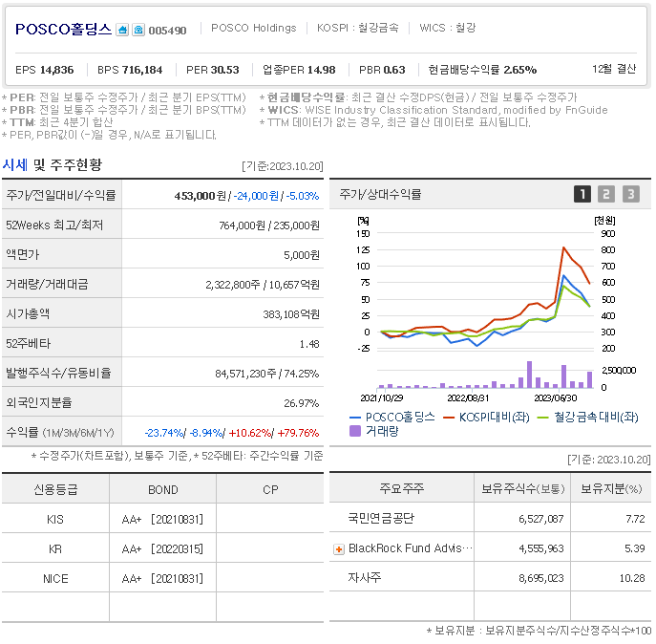Click the tallest purple volume bar

click(529, 375)
